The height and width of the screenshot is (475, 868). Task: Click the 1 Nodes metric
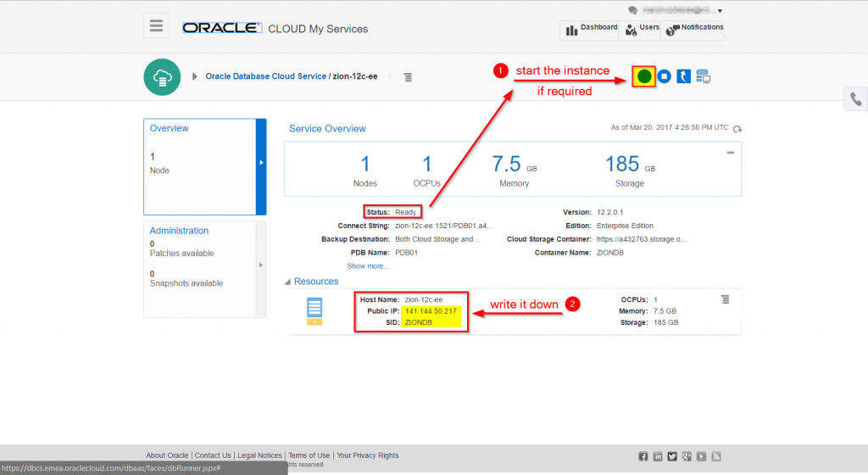pyautogui.click(x=364, y=171)
